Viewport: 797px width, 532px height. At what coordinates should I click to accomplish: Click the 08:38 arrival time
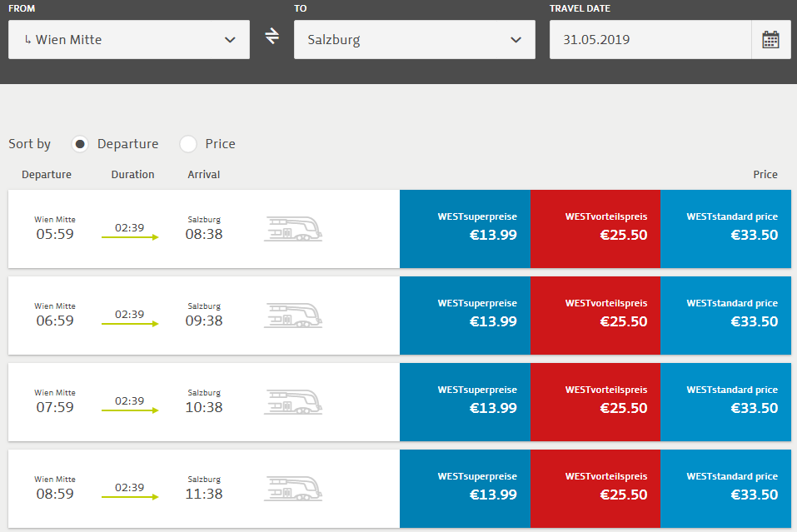click(204, 234)
